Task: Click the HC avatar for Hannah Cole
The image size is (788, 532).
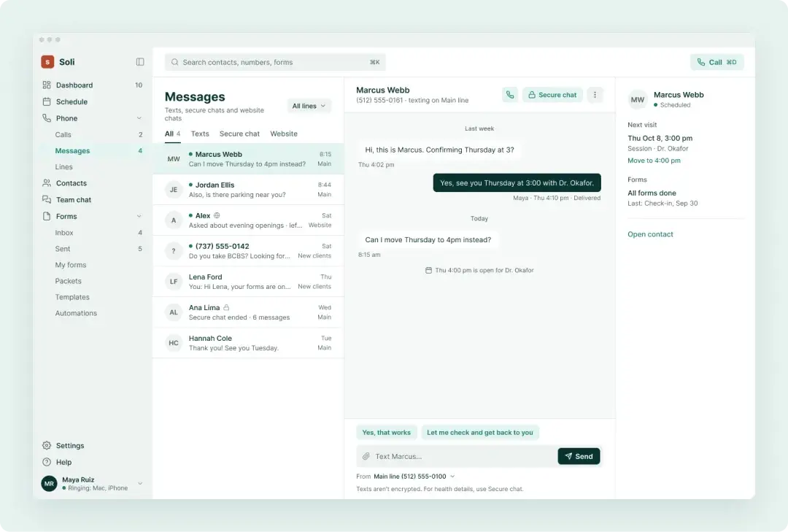Action: 174,343
